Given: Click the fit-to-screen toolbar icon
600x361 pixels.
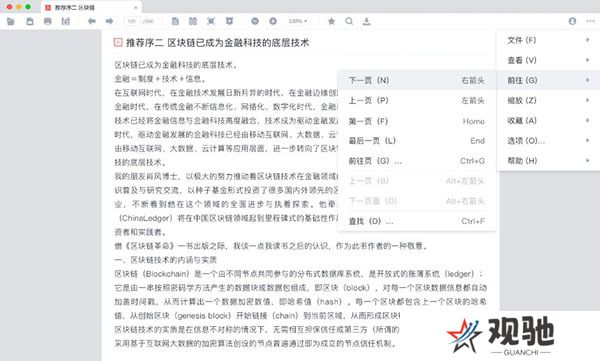Looking at the screenshot, I should 211,21.
